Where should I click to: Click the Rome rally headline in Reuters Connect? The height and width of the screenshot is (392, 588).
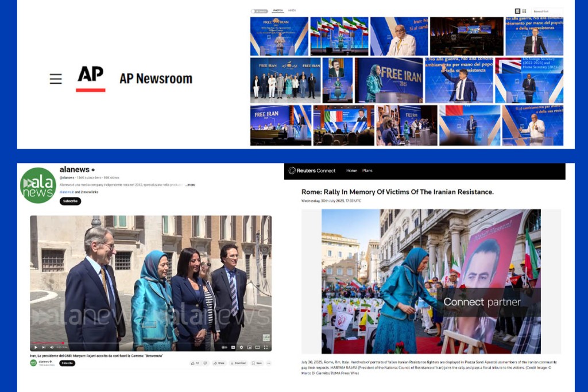click(x=397, y=192)
